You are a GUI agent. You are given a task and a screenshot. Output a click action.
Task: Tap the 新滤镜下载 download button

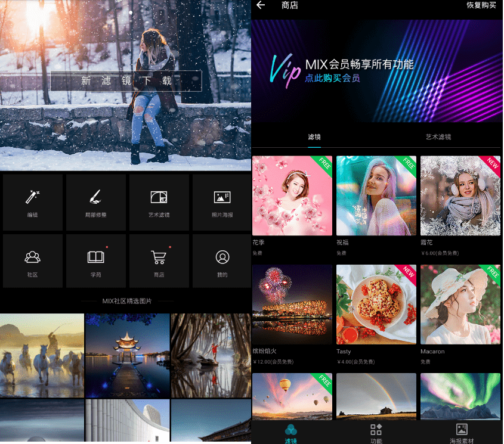tap(126, 81)
